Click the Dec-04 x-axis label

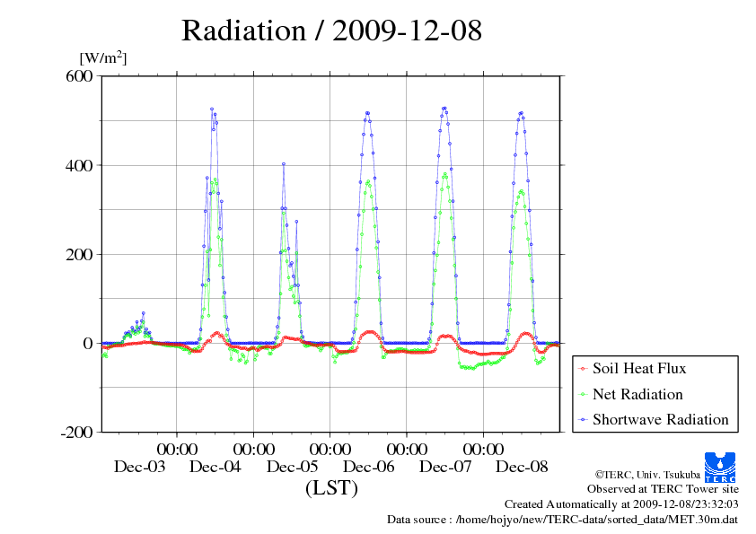point(215,467)
